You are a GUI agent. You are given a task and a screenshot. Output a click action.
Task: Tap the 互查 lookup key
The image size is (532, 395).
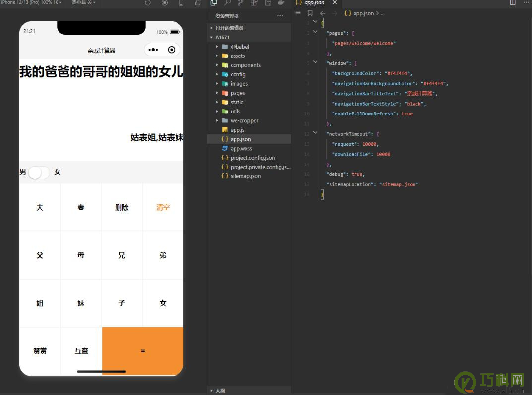tap(81, 351)
